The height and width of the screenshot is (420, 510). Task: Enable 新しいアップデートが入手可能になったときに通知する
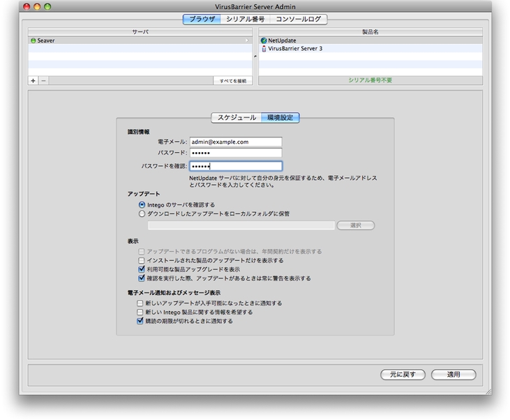(x=140, y=303)
